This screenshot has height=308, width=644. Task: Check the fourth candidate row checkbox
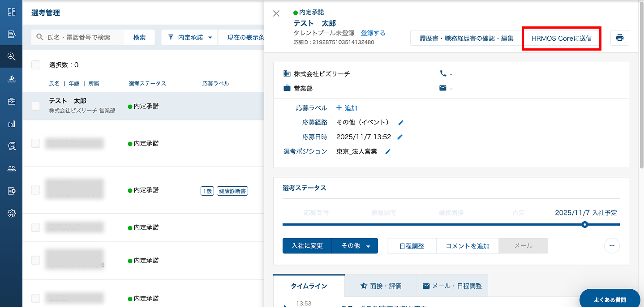click(x=36, y=227)
